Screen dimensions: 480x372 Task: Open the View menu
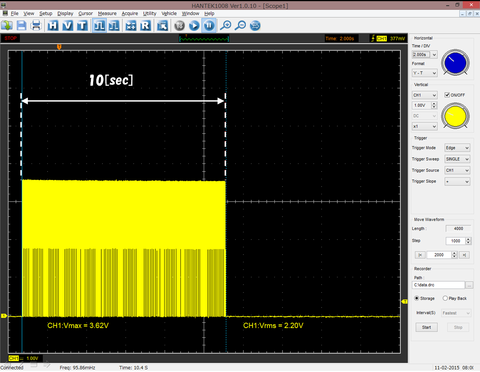point(29,13)
